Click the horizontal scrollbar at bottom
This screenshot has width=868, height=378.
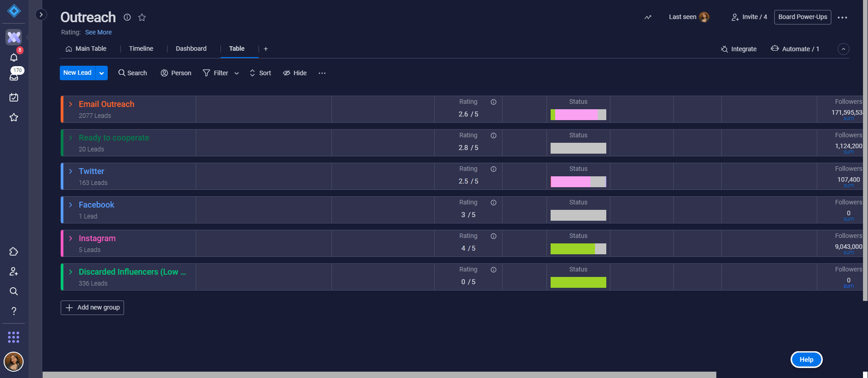click(x=379, y=375)
